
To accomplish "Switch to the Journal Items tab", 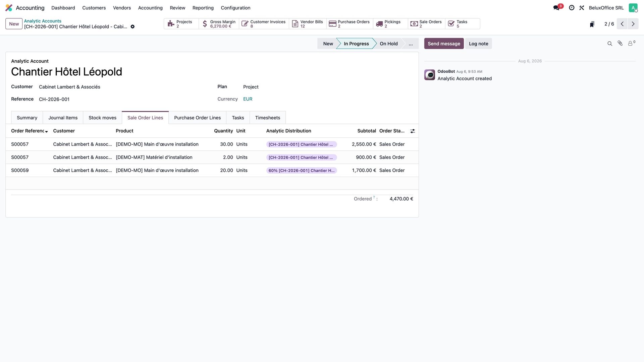I will tap(63, 118).
